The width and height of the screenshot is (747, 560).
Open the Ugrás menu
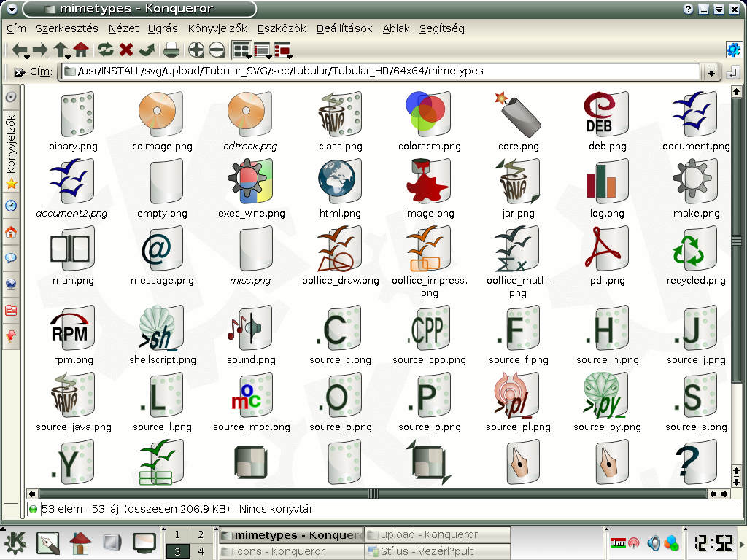[x=163, y=28]
